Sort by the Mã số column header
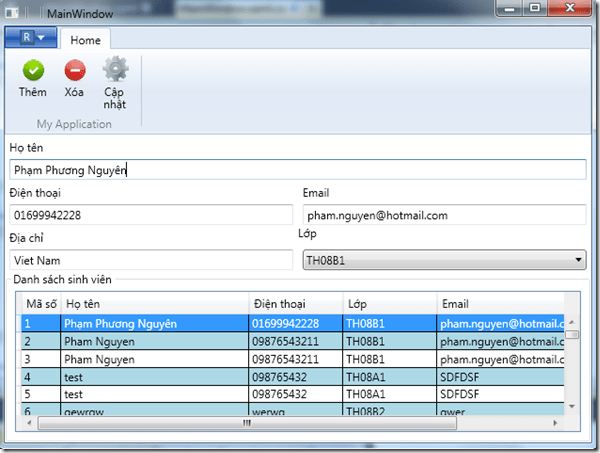 40,303
